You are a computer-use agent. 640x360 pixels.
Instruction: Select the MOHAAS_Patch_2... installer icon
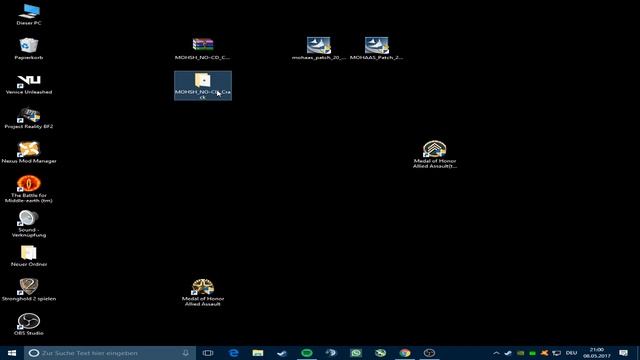click(377, 48)
